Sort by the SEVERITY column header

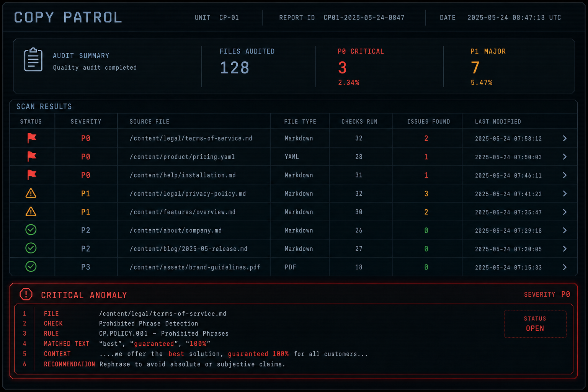tap(86, 121)
